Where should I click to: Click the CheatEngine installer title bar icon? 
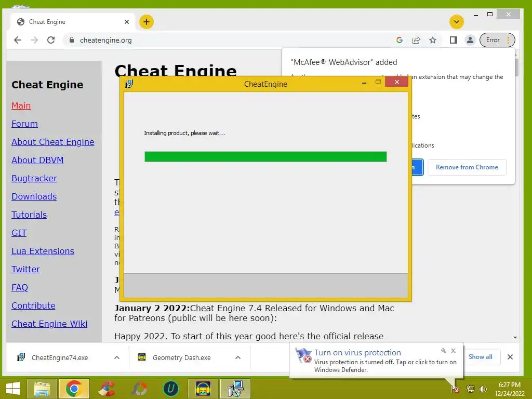click(x=129, y=84)
